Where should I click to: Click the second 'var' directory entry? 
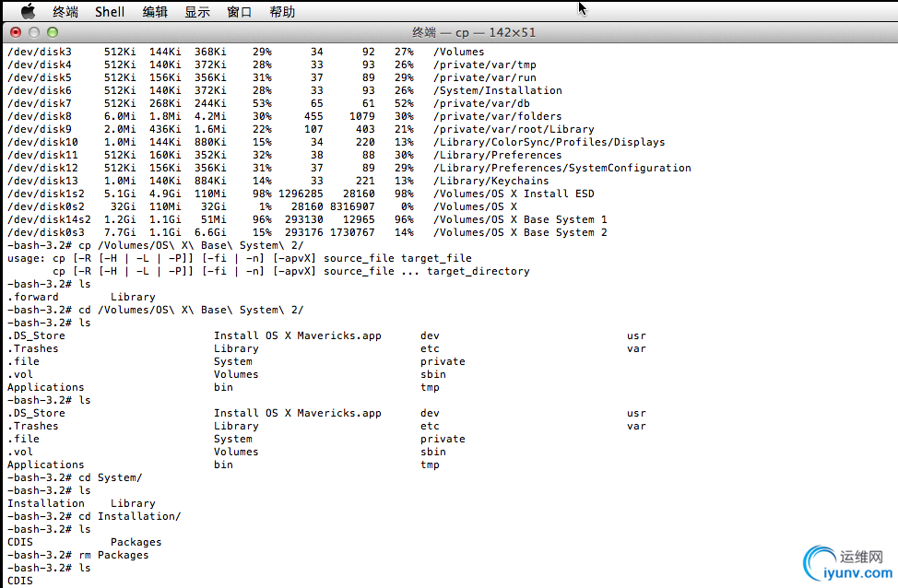[636, 426]
